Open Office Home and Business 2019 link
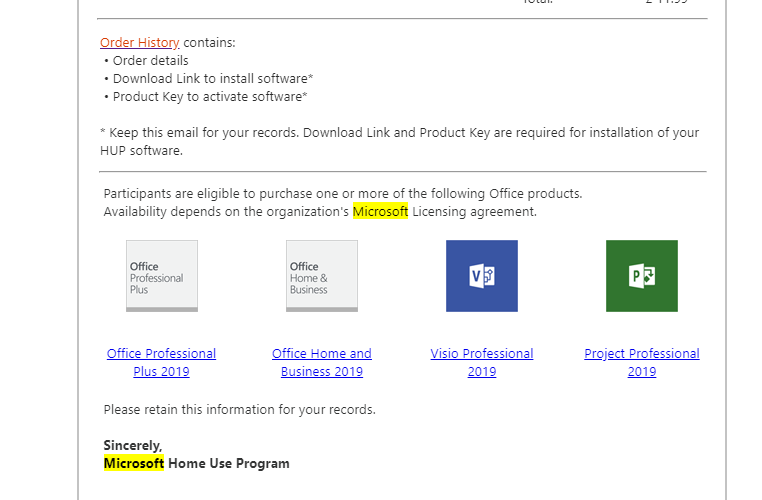Screen dimensions: 762x500 tap(322, 362)
